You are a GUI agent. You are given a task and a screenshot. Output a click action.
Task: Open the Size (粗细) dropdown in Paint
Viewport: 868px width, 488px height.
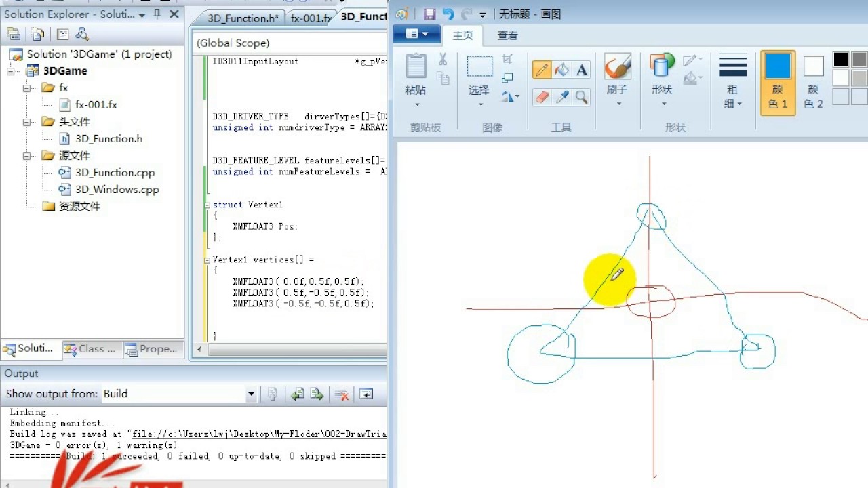pyautogui.click(x=732, y=80)
